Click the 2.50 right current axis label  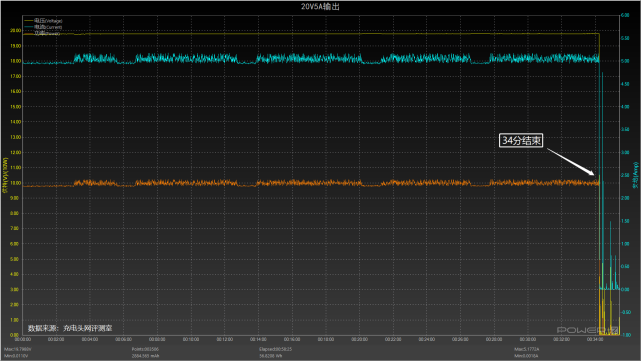click(x=625, y=175)
